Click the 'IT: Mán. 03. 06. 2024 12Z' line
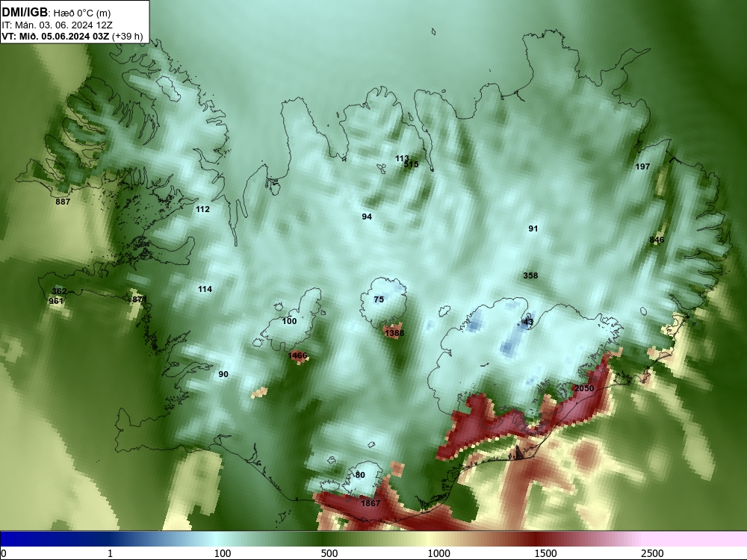The image size is (747, 560). click(58, 25)
